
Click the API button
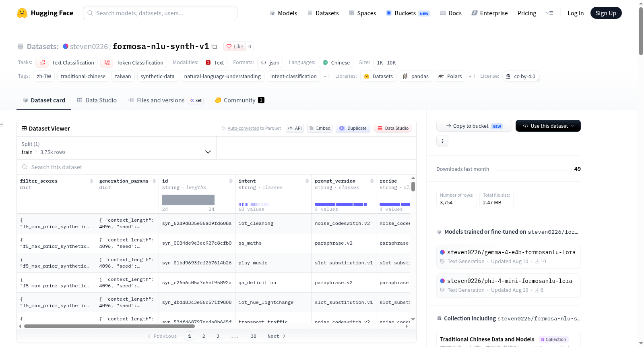tap(295, 128)
